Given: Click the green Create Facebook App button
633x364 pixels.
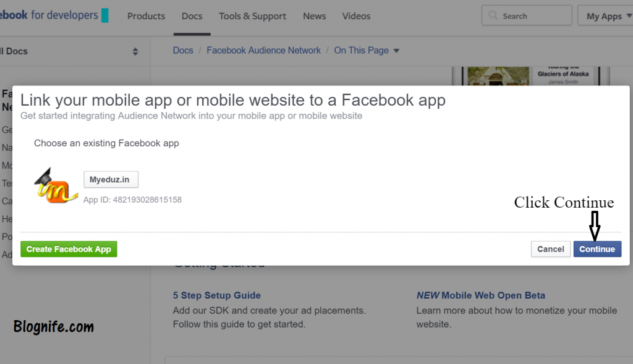Looking at the screenshot, I should (x=69, y=249).
